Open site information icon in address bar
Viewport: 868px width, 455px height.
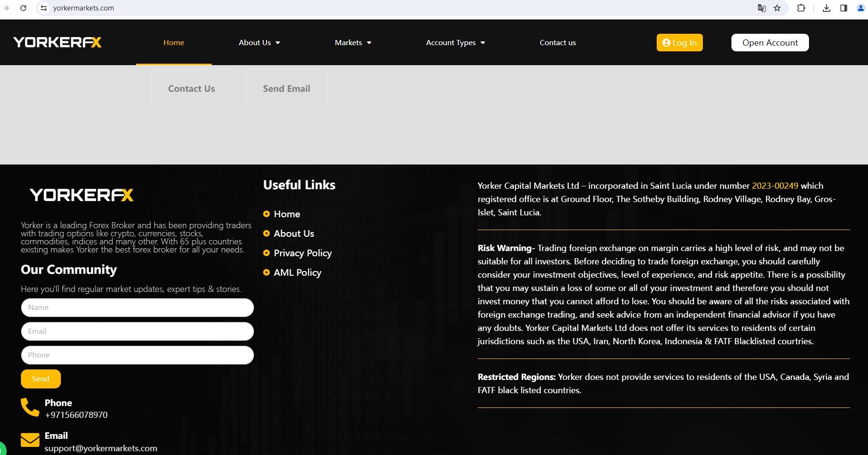click(x=44, y=8)
